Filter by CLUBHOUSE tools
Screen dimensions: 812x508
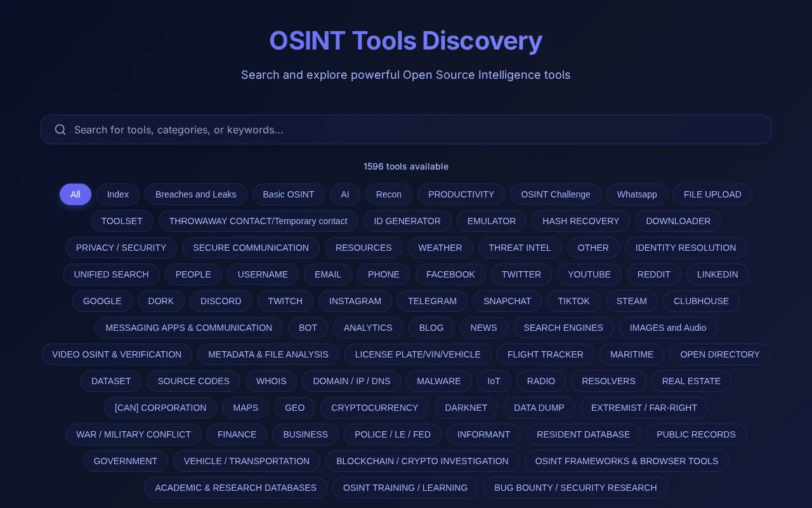701,301
